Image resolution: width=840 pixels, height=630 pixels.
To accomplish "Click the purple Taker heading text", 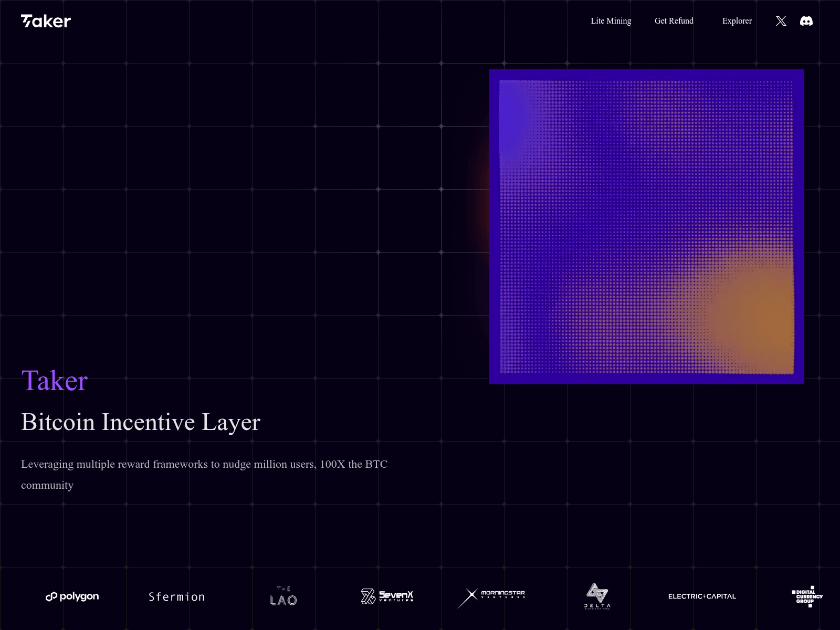I will tap(54, 380).
